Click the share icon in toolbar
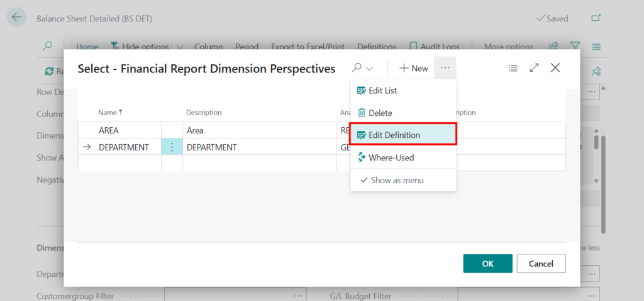644x301 pixels. (553, 47)
